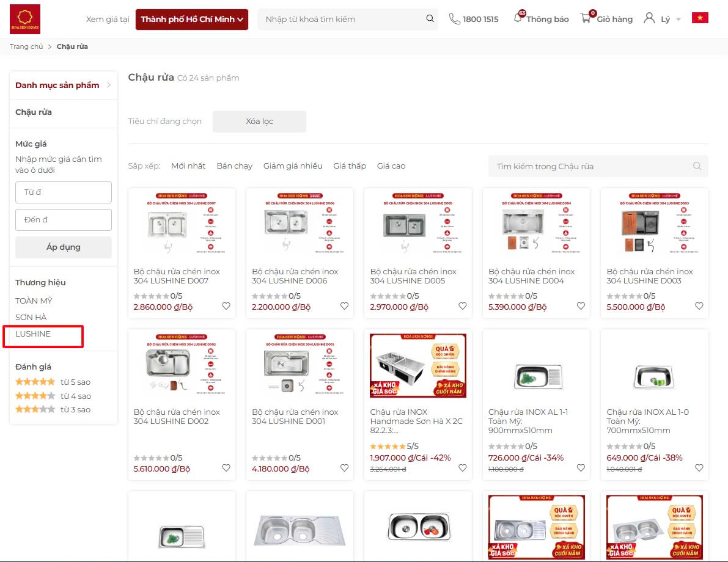Screen dimensions: 728x562
Task: Filter by three-star rating stars
Action: (x=35, y=409)
